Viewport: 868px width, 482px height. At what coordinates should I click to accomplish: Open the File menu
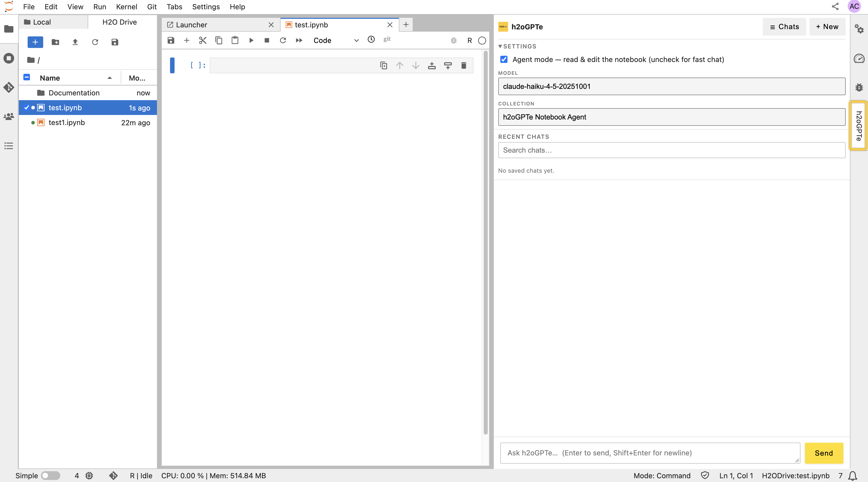click(29, 7)
